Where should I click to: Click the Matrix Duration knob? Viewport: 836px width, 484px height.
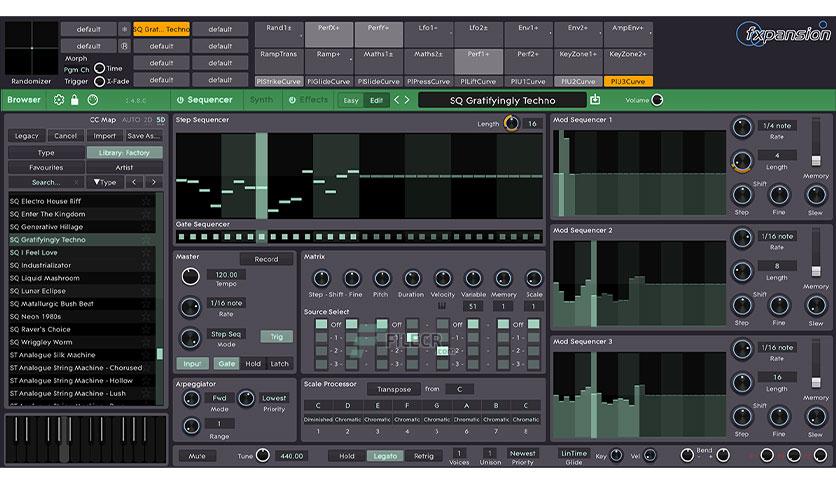tap(412, 278)
